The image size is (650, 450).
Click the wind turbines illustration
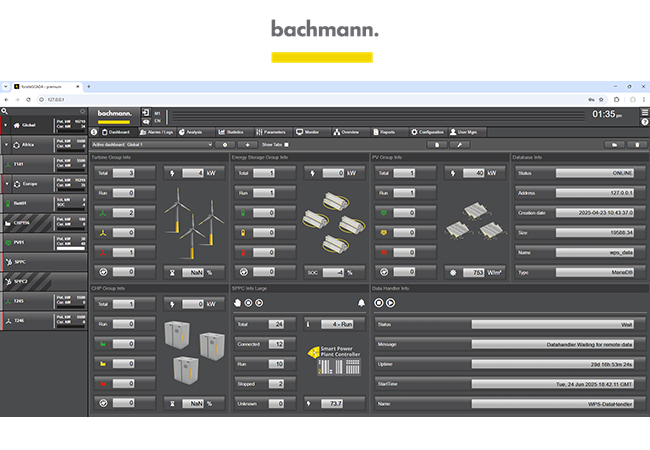coord(193,223)
